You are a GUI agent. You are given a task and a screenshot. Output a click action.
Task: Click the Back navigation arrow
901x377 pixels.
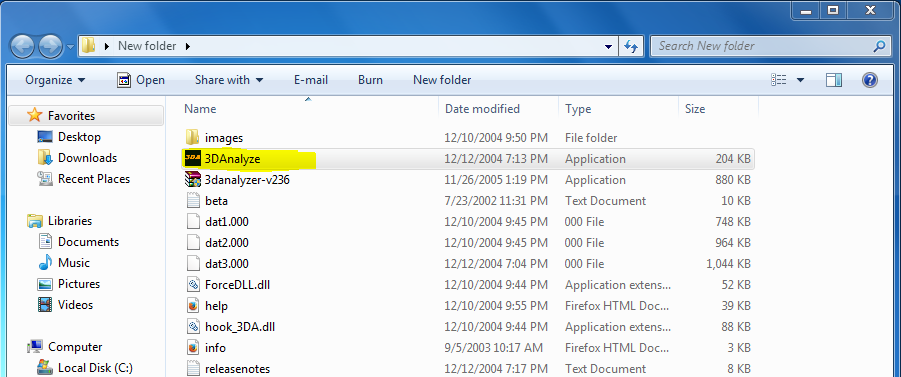pos(23,46)
